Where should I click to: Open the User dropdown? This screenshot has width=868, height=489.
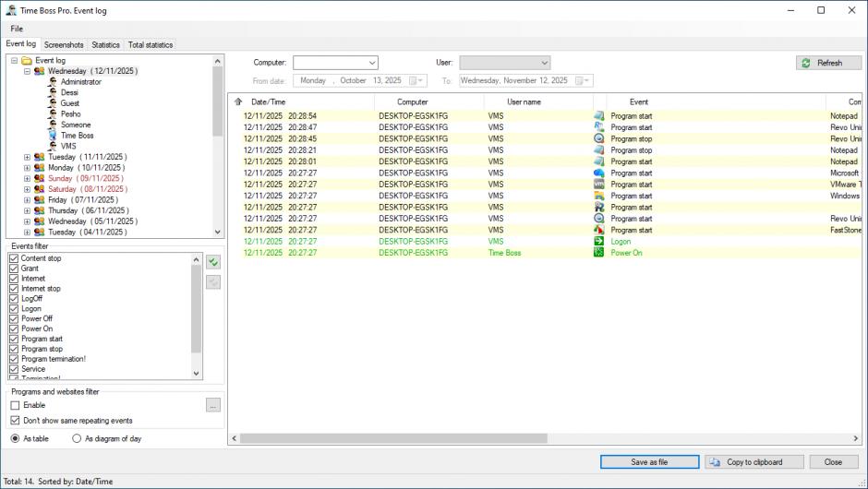544,63
